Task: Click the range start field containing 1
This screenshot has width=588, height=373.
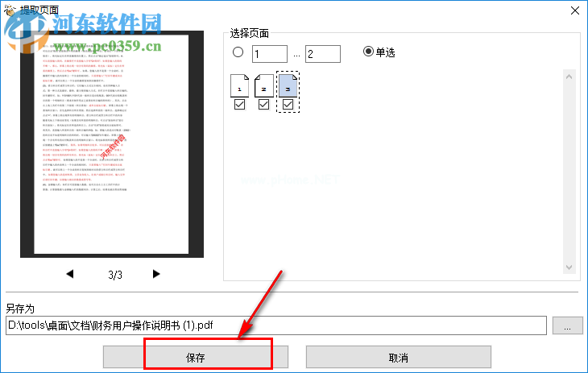Action: coord(270,54)
